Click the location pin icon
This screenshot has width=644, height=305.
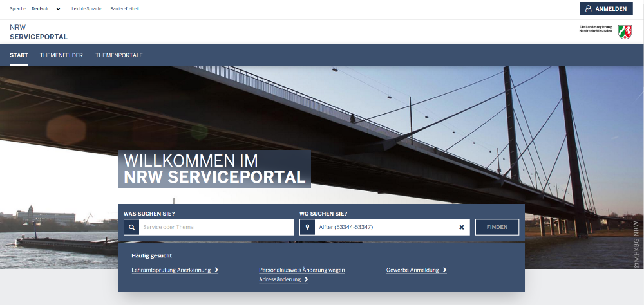(307, 227)
